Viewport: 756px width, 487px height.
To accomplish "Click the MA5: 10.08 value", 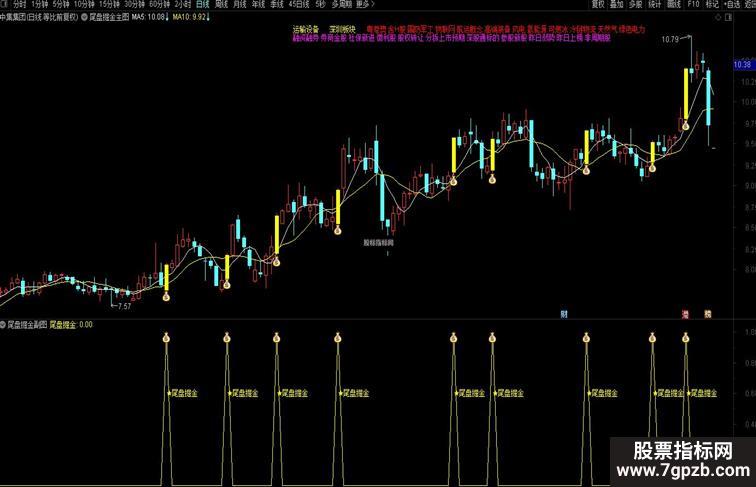I will (x=149, y=17).
